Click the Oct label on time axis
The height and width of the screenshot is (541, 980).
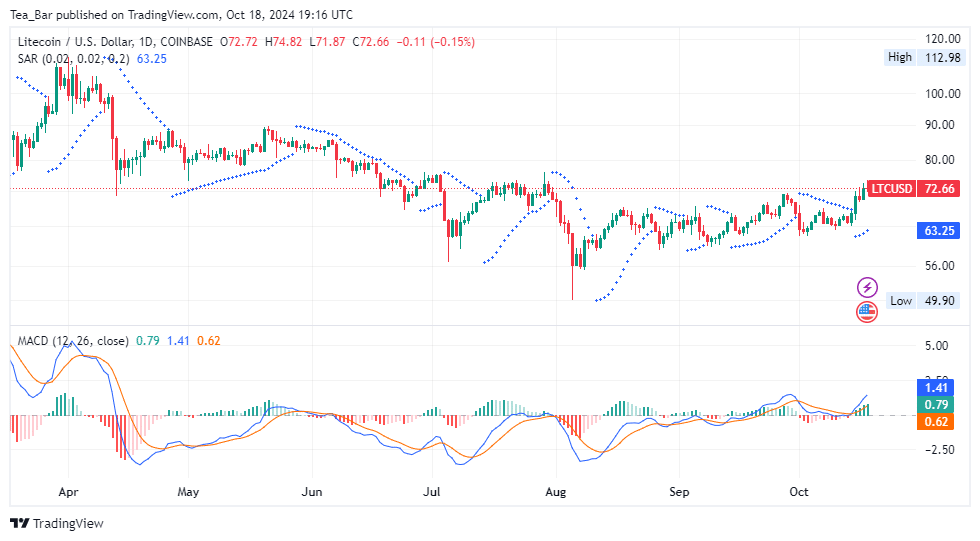click(x=799, y=492)
